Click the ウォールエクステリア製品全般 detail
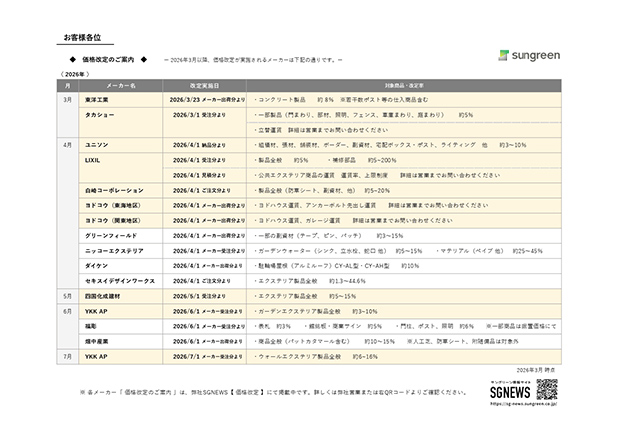The width and height of the screenshot is (620, 440). tap(316, 357)
